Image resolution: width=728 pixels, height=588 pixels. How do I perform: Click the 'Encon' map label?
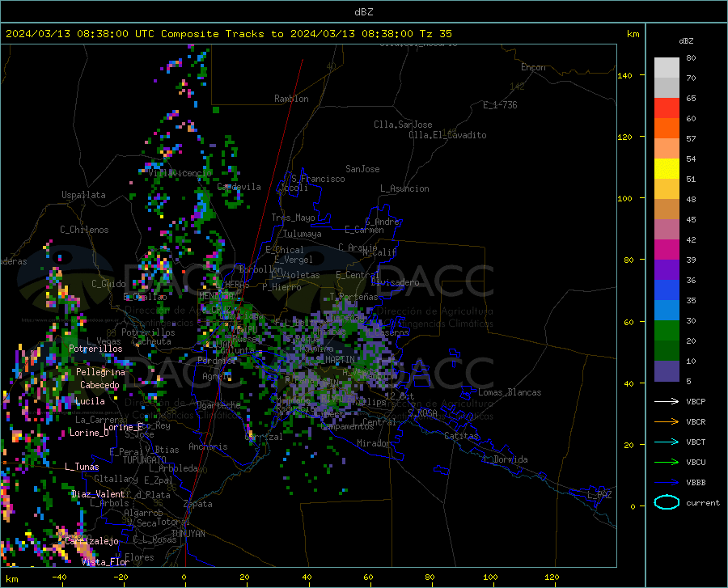click(534, 67)
